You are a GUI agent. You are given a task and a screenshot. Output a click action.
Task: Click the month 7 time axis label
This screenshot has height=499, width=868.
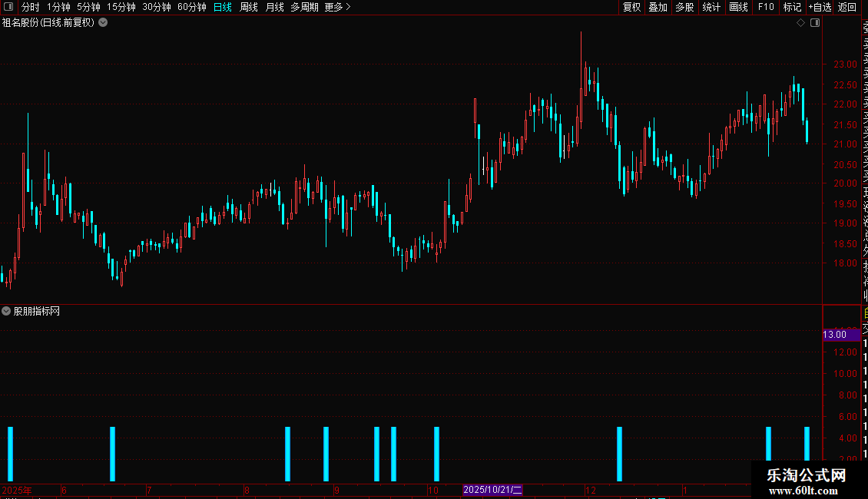149,490
